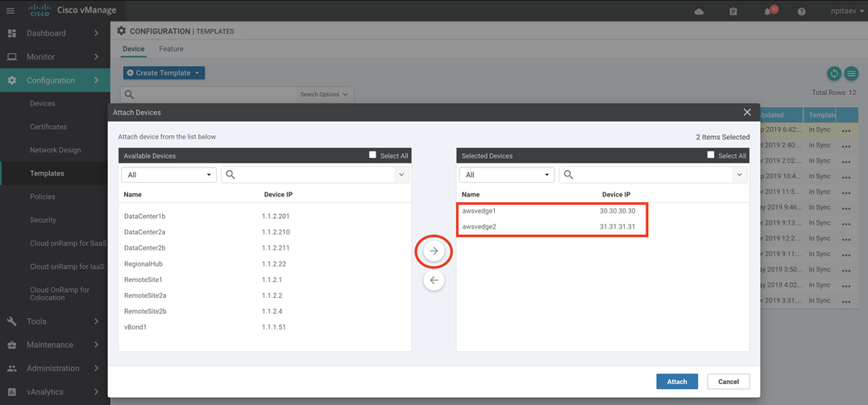Click Selected Devices search magnifier icon
This screenshot has height=405, width=868.
[x=568, y=175]
